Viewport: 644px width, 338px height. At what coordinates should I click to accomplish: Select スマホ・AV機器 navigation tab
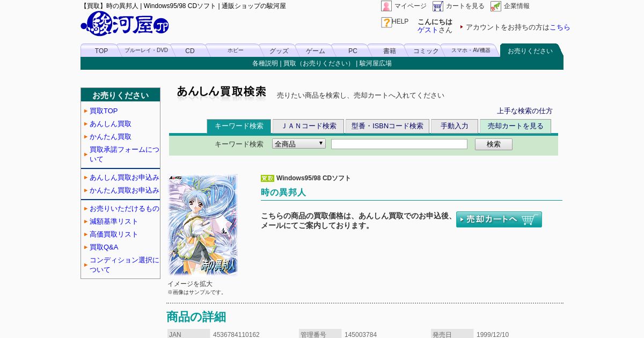click(471, 50)
